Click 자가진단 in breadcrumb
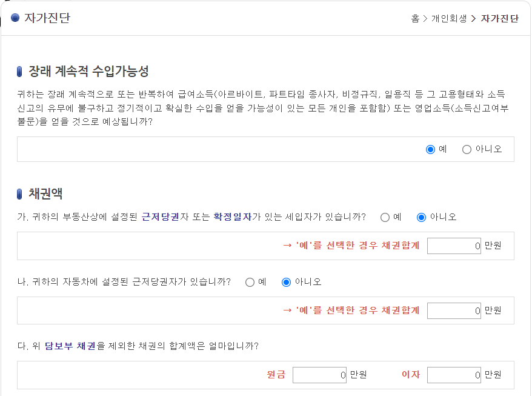 499,18
